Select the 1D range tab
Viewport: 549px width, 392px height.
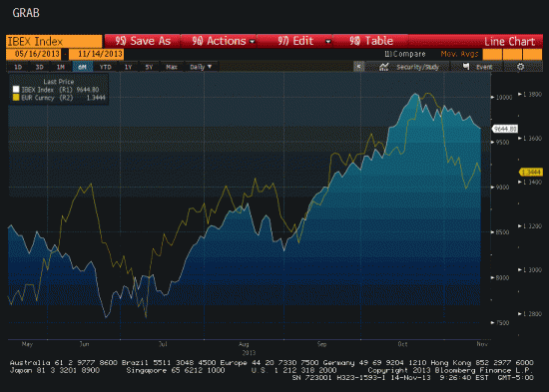point(18,67)
